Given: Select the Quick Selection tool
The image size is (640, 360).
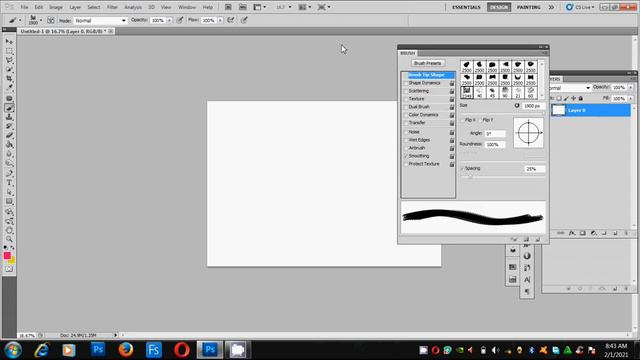Looking at the screenshot, I should [x=9, y=69].
